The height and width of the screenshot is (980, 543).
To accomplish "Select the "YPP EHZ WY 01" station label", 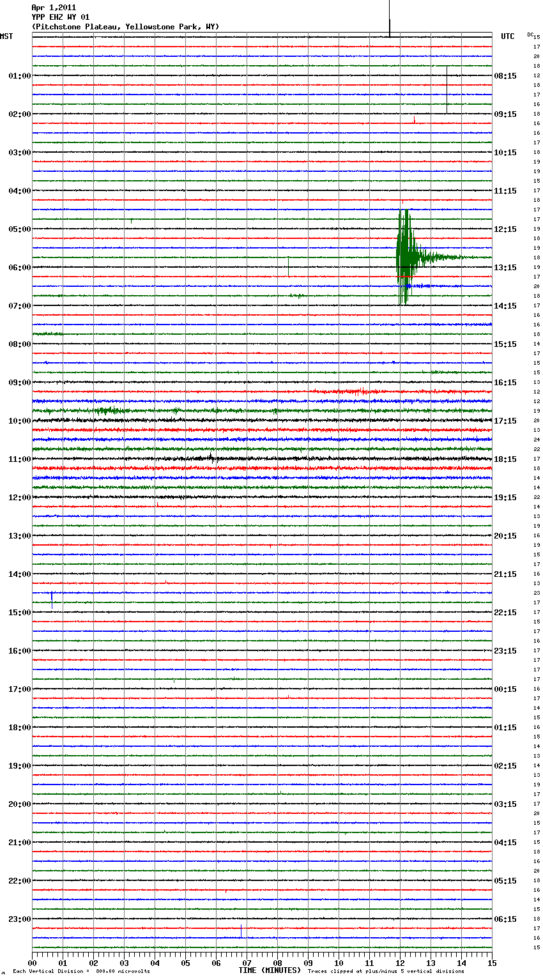I will pyautogui.click(x=60, y=17).
